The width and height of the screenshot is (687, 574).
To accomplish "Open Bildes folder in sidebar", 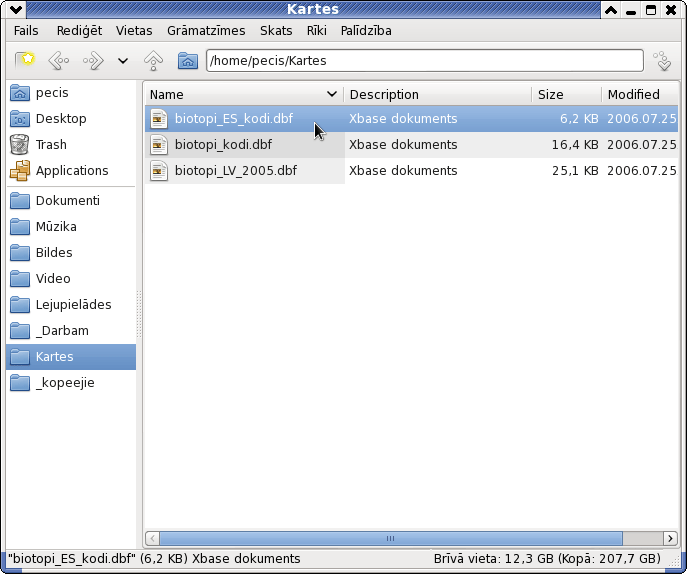I will pyautogui.click(x=71, y=253).
